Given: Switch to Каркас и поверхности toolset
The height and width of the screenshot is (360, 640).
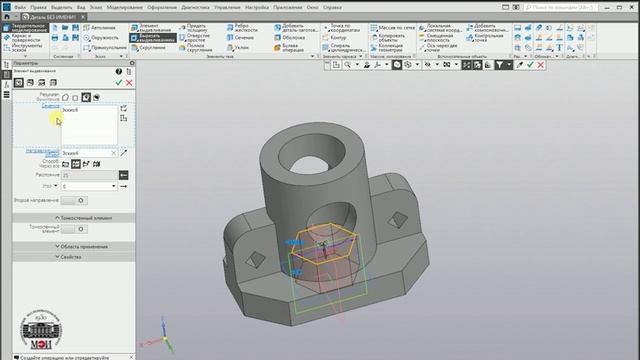Looking at the screenshot, I should pyautogui.click(x=22, y=38).
